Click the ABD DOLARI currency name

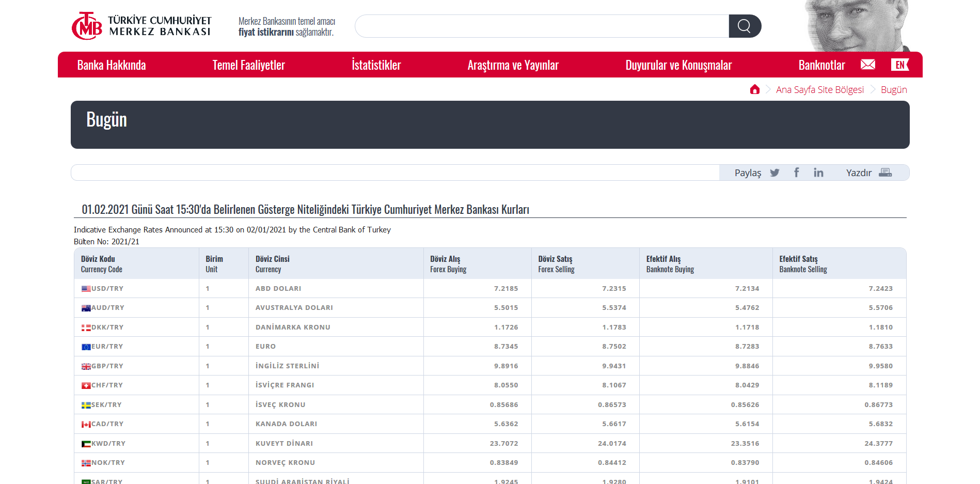point(278,289)
